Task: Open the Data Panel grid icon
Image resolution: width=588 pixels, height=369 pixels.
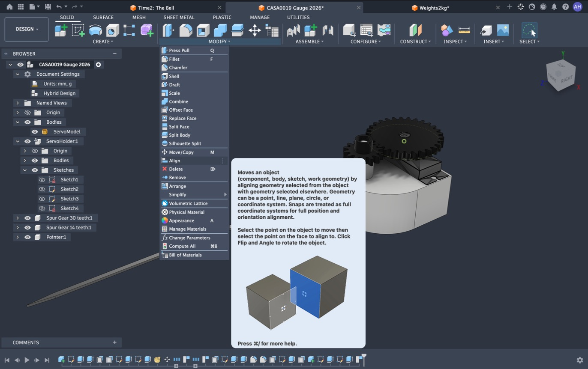Action: pyautogui.click(x=21, y=7)
